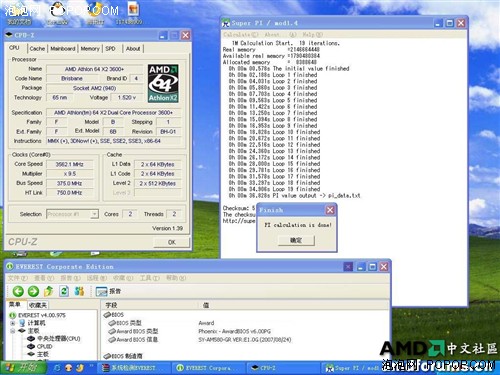Switch to Super PI taskbar button
The image size is (500, 375).
(x=352, y=368)
